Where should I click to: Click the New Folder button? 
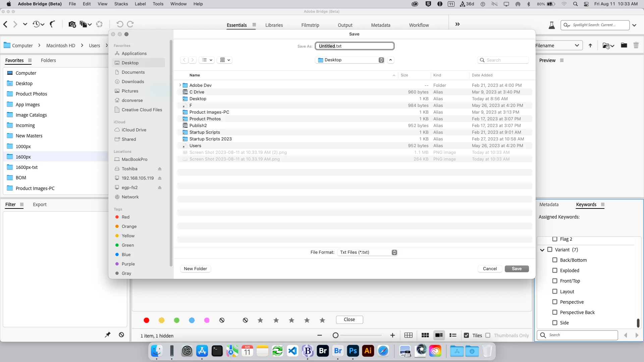coord(195,269)
